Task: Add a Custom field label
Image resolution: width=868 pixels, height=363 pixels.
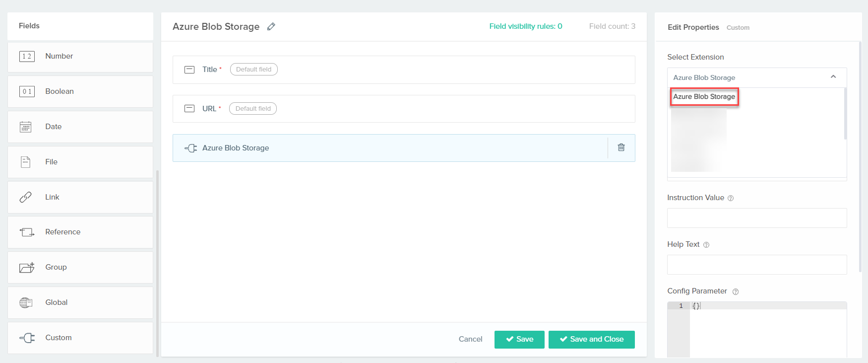Action: (x=59, y=338)
